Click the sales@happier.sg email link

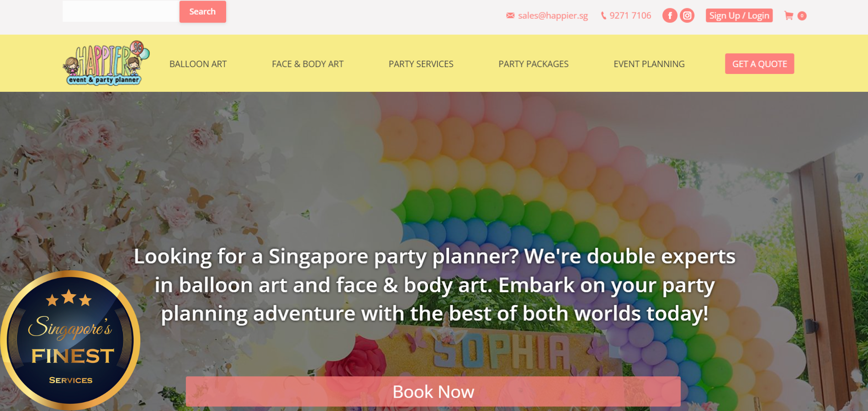pos(553,16)
